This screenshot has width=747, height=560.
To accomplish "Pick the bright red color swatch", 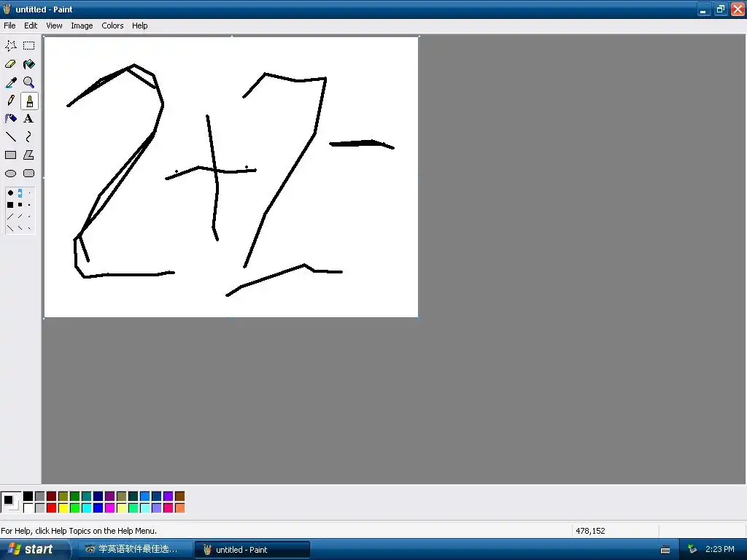I will tap(52, 508).
